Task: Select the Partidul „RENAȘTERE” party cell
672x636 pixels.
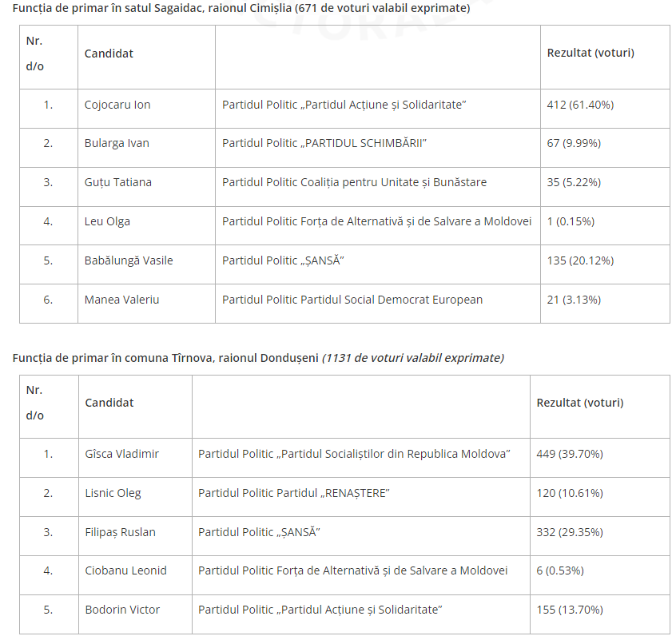Action: coord(293,493)
